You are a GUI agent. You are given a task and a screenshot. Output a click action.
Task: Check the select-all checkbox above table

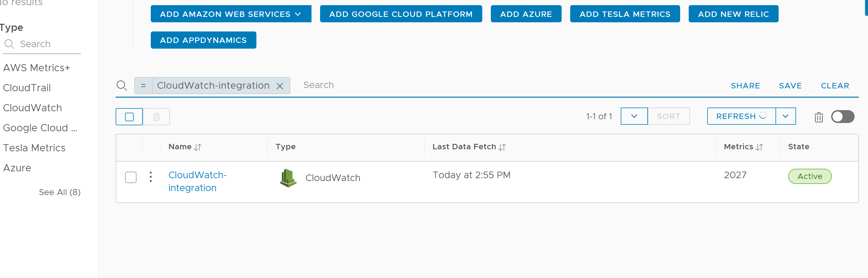point(129,117)
